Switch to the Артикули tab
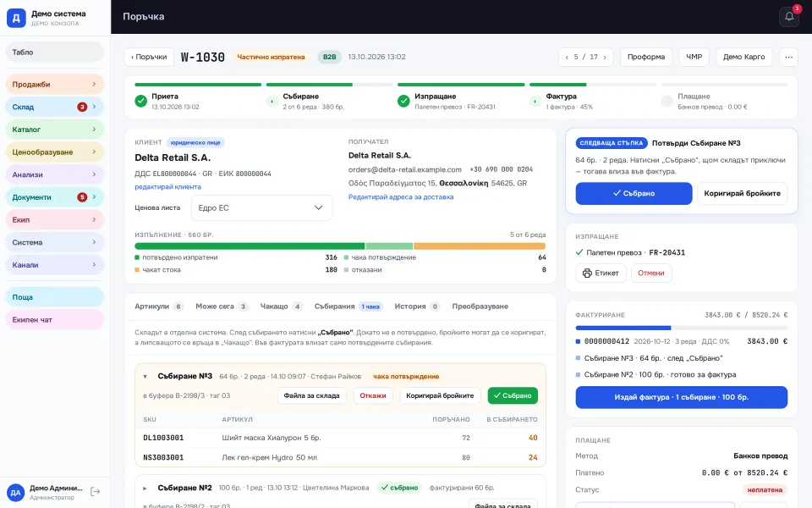This screenshot has width=812, height=508. [158, 306]
